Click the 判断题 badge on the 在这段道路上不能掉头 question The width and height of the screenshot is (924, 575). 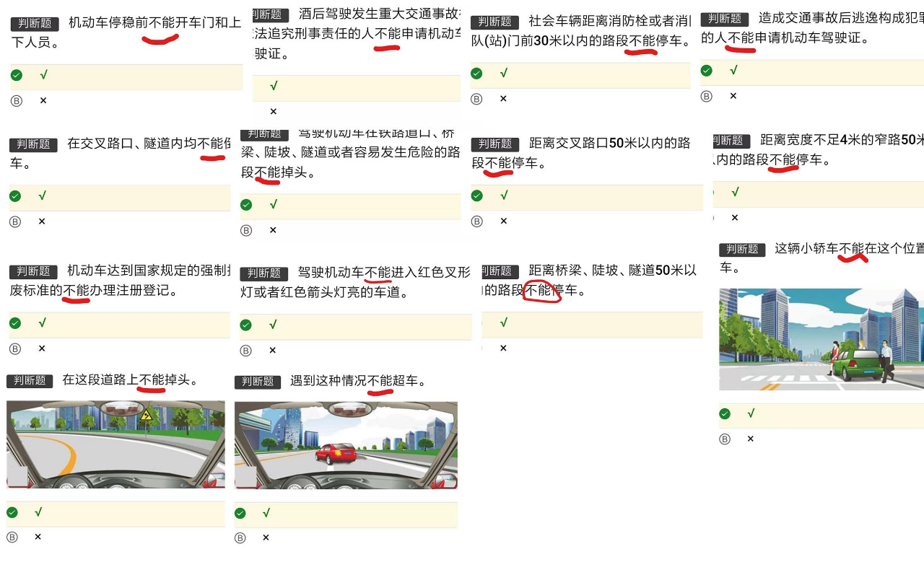[x=30, y=381]
